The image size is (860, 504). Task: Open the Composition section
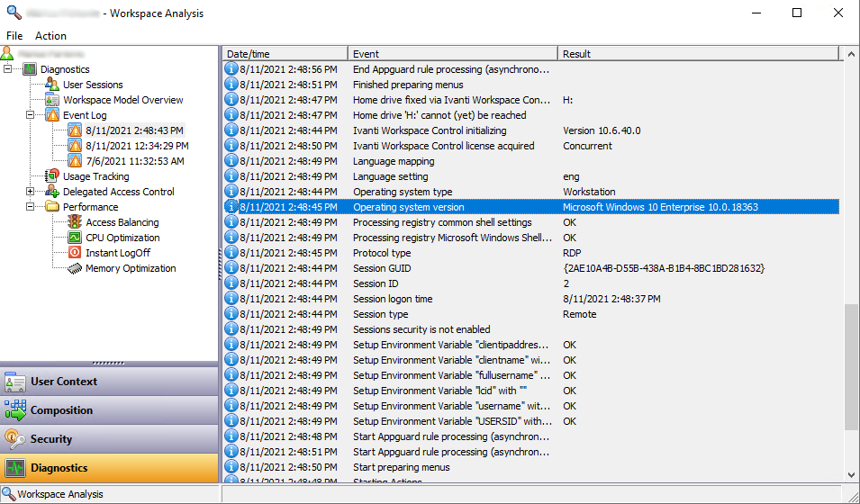tap(109, 410)
